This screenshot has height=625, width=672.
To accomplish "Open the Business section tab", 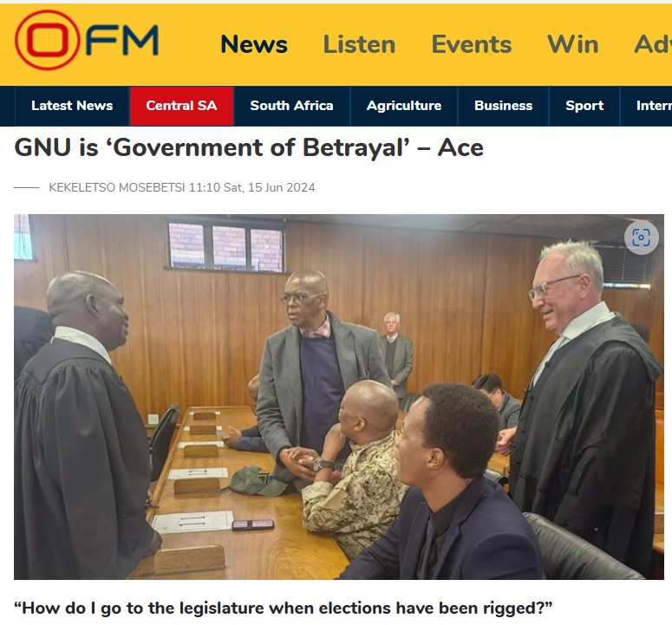I will click(x=504, y=106).
